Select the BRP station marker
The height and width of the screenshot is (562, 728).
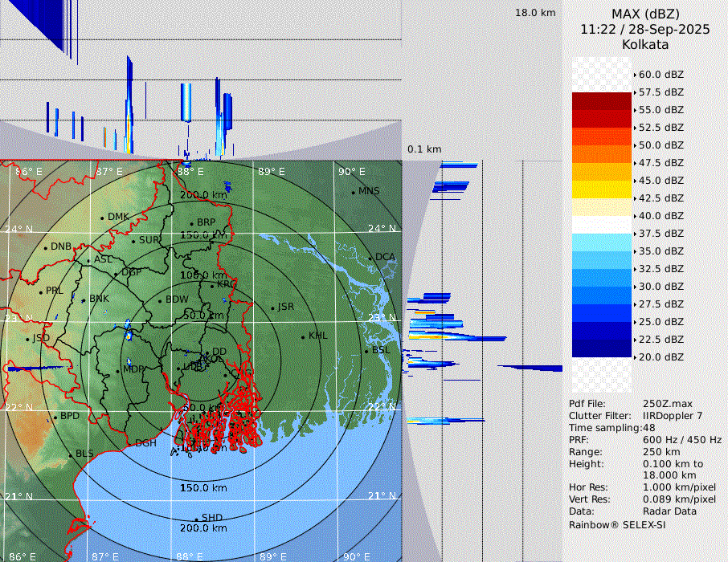[x=191, y=223]
